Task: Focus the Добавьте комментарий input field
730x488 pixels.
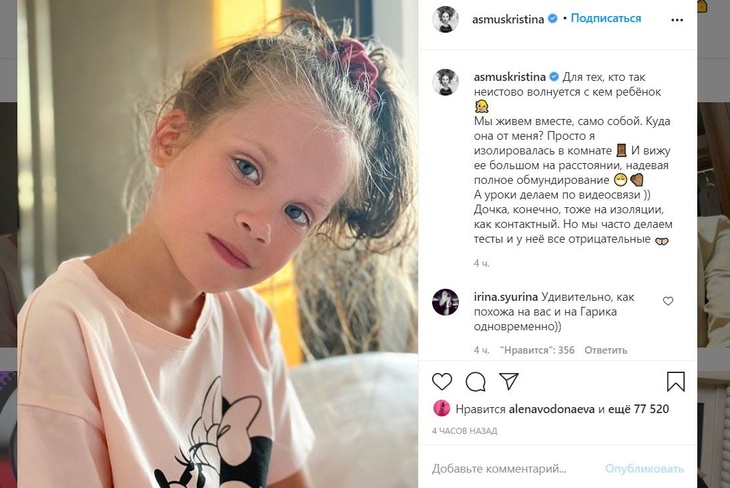Action: pos(499,468)
